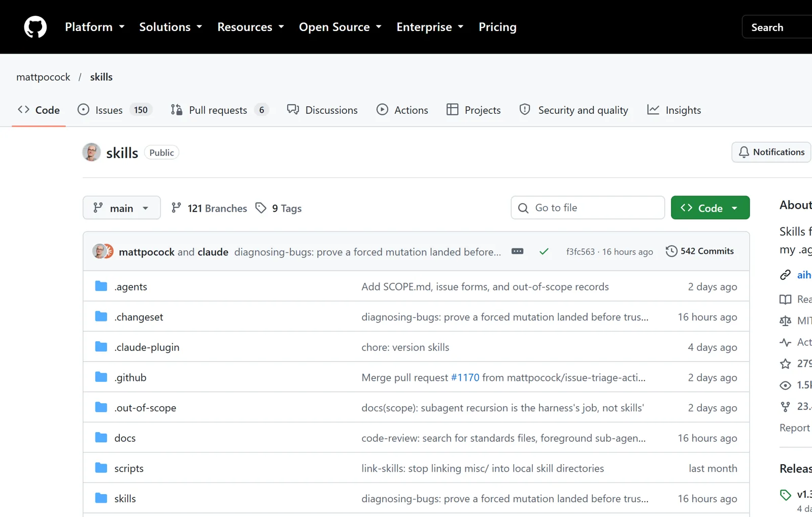Open the Solutions dropdown menu
This screenshot has height=517, width=812.
pyautogui.click(x=171, y=27)
